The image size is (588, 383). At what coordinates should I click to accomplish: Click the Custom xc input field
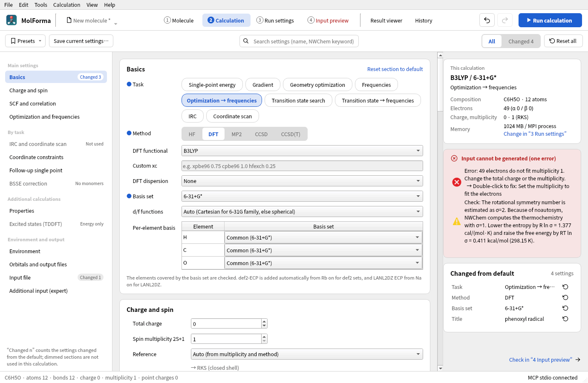302,166
